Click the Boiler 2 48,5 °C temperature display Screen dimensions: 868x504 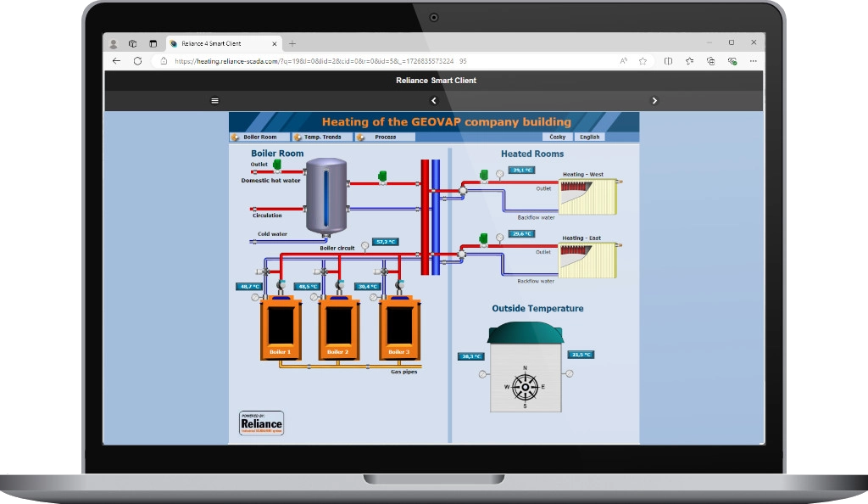click(307, 286)
